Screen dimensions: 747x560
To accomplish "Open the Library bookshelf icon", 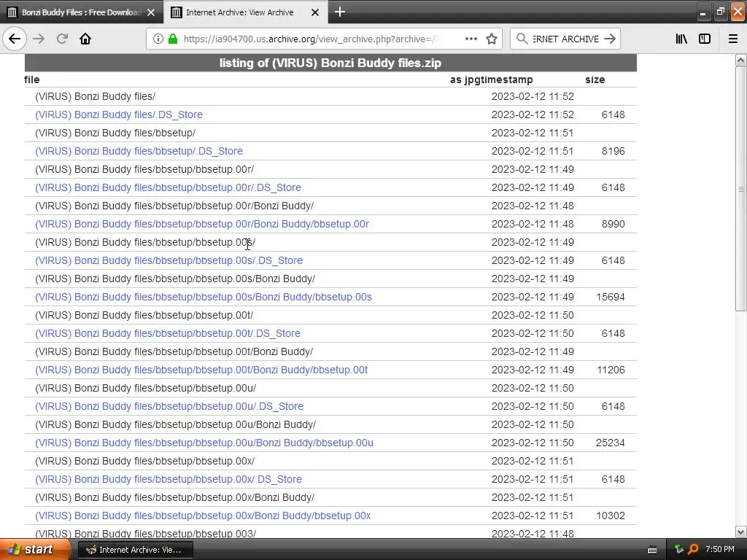I will click(681, 39).
